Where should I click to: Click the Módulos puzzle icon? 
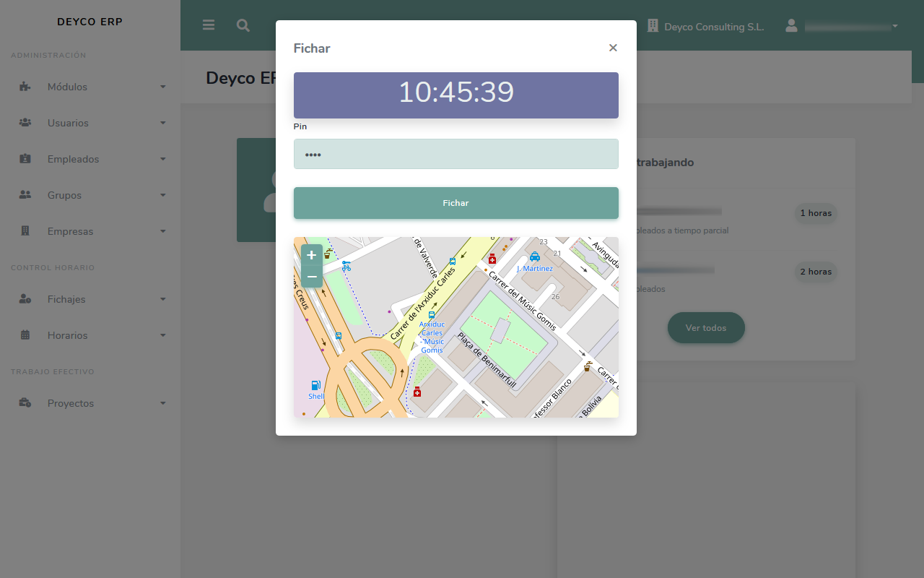click(25, 87)
